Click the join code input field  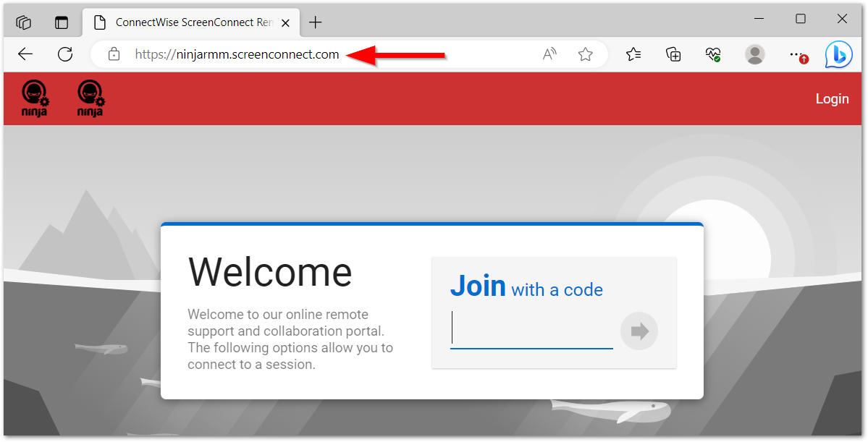pyautogui.click(x=531, y=330)
